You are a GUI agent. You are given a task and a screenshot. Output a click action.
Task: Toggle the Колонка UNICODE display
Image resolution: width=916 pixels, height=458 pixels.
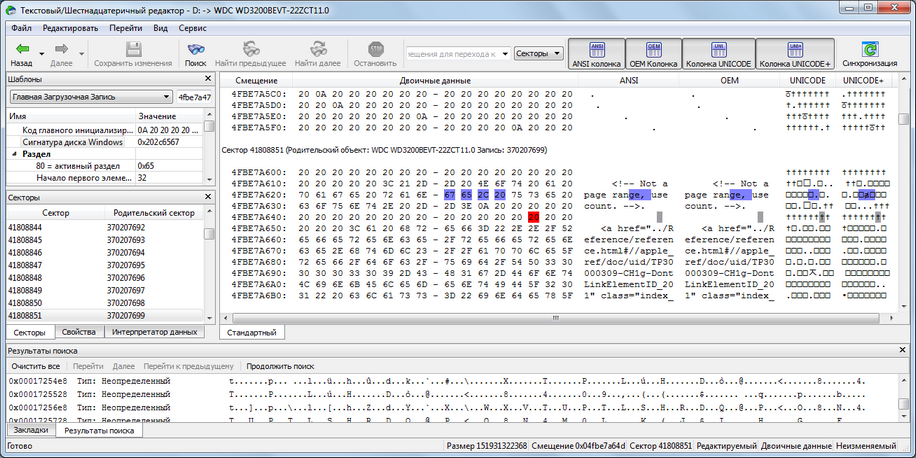(x=719, y=54)
